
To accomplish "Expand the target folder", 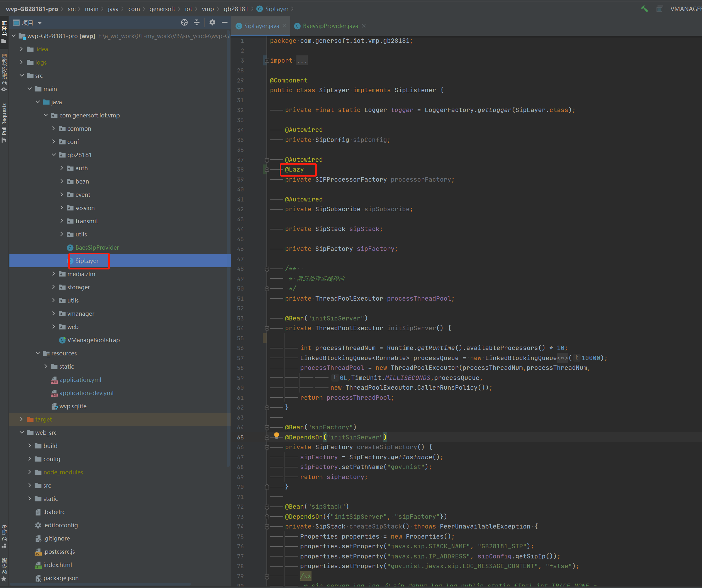I will coord(22,419).
